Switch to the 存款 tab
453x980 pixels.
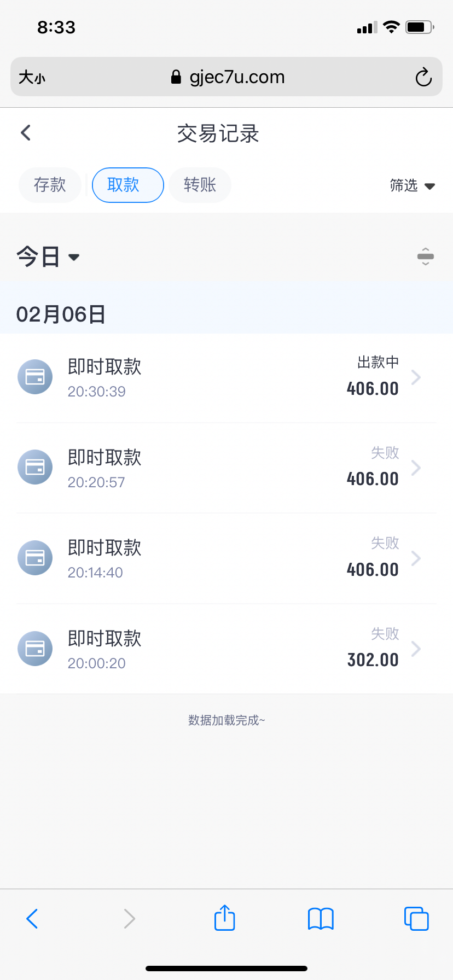50,185
